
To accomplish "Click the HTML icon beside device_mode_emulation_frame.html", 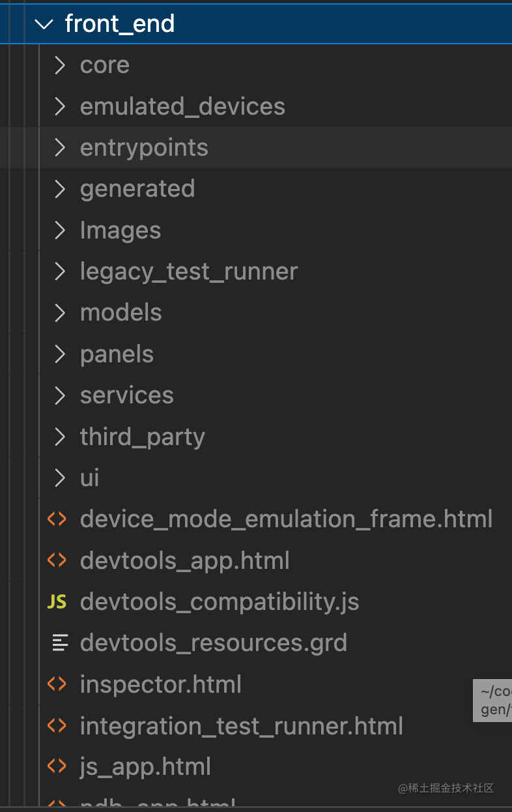I will pyautogui.click(x=57, y=519).
